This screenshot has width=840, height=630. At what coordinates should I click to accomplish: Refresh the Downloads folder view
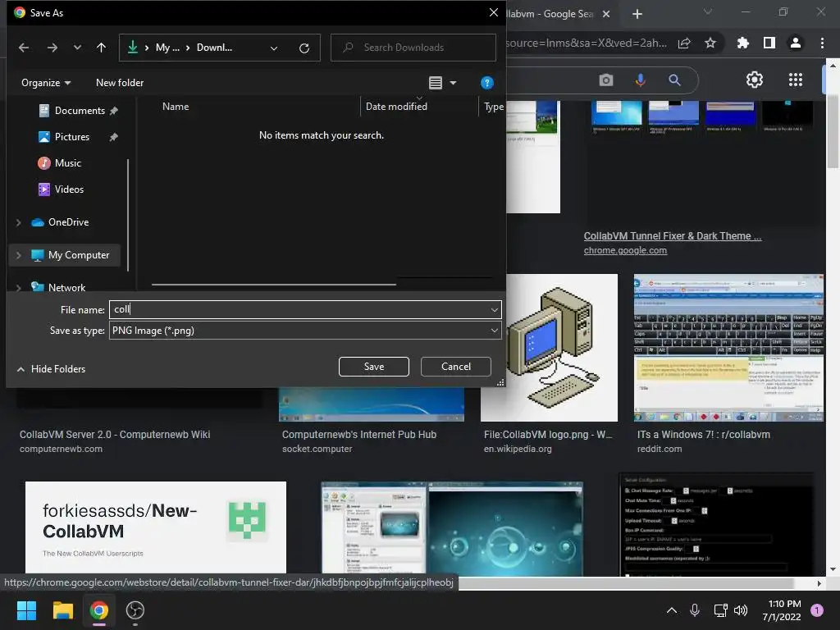(304, 48)
